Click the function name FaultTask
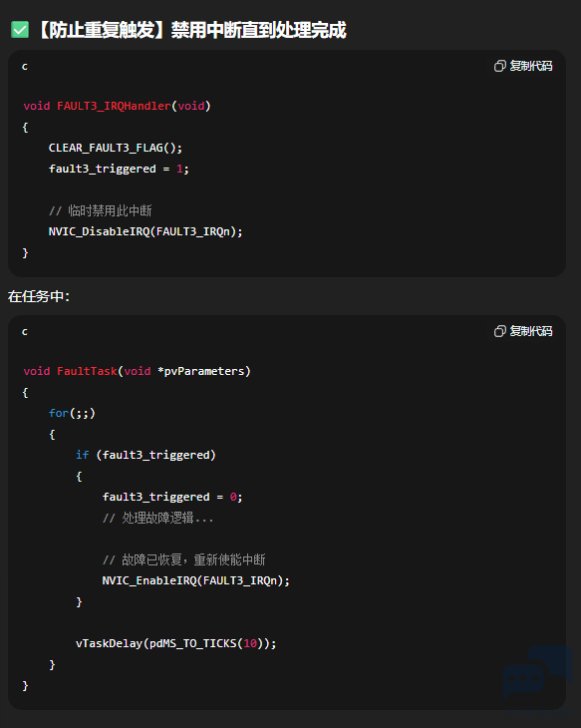The height and width of the screenshot is (728, 581). (87, 371)
